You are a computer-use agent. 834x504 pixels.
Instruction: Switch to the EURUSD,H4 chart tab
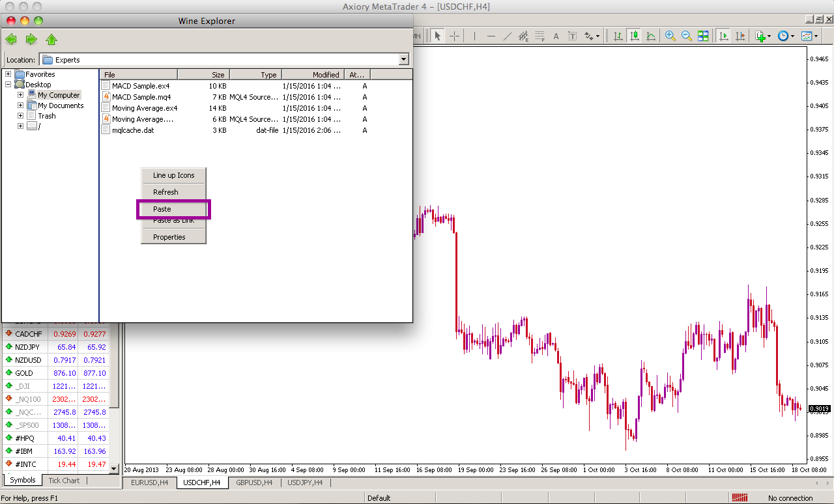[149, 483]
